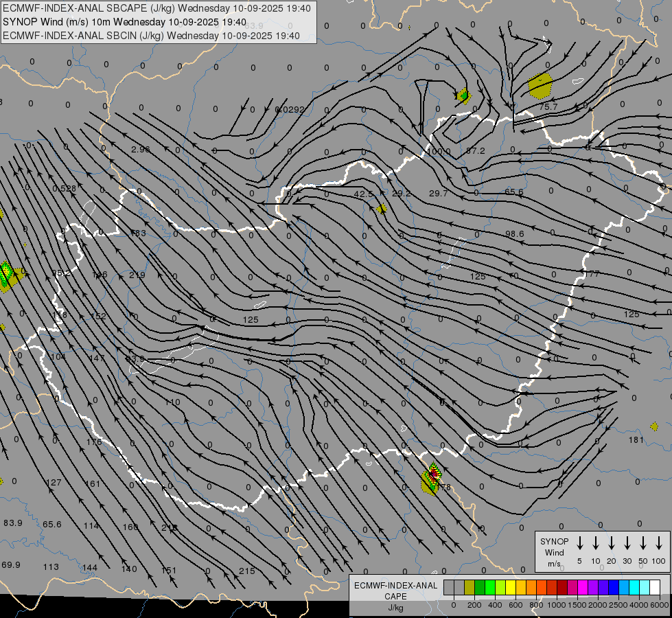
Task: Click the map value 42.5
Action: (x=363, y=194)
